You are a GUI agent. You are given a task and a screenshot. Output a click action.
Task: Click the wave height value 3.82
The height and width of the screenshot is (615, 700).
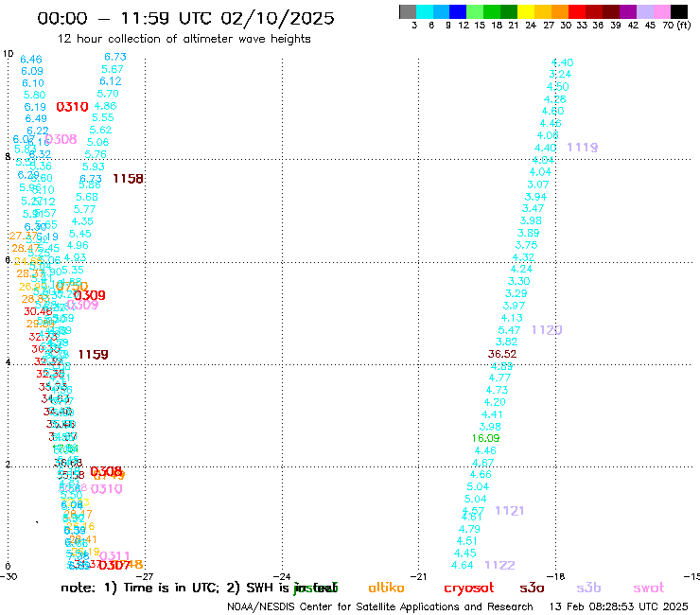tap(506, 342)
